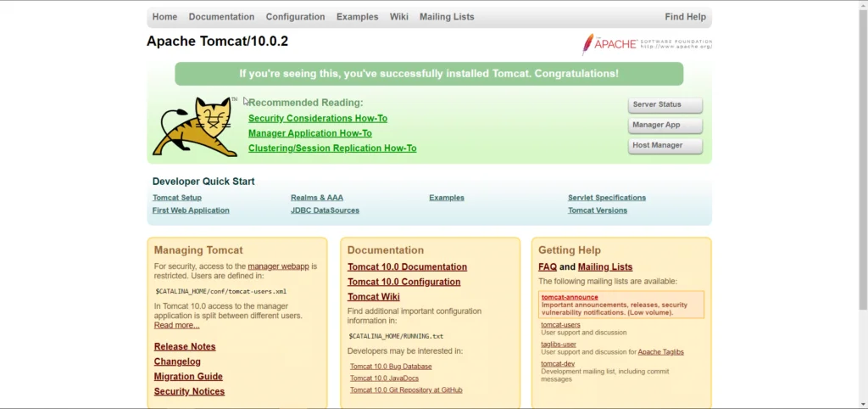868x409 pixels.
Task: Open the Migration Guide link
Action: coord(188,377)
